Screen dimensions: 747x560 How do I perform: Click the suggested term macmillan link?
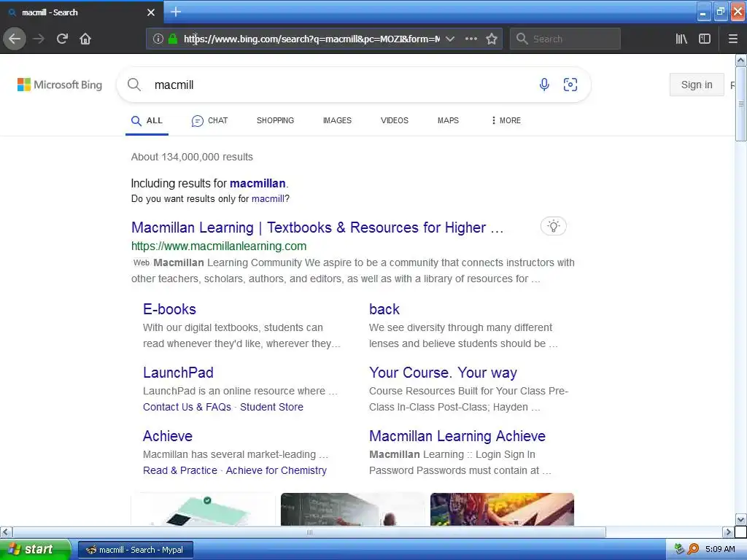coord(258,183)
